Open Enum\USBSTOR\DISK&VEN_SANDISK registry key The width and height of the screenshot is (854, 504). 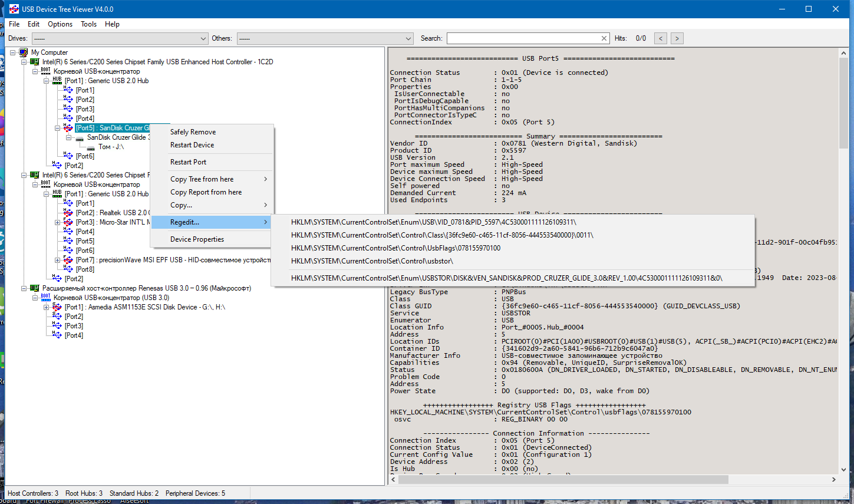tap(513, 278)
